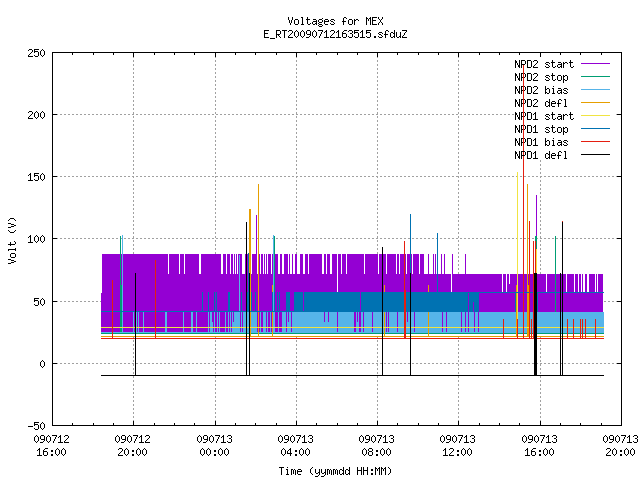Click the 200 y-axis tick label
The image size is (640, 480).
(x=36, y=115)
